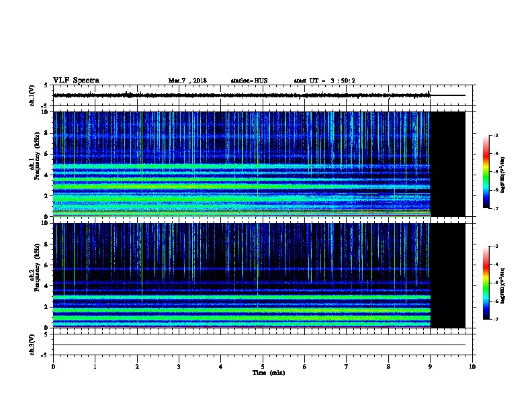Click the '6' tick on the time axis
Image resolution: width=532 pixels, height=411 pixels.
point(305,367)
